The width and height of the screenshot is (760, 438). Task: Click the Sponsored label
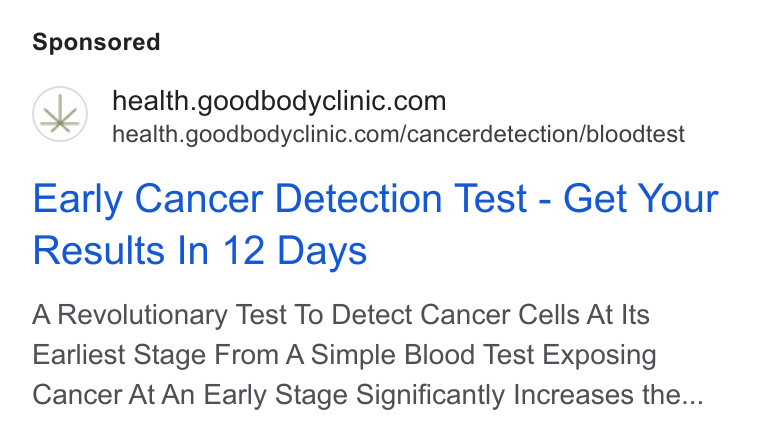coord(96,42)
